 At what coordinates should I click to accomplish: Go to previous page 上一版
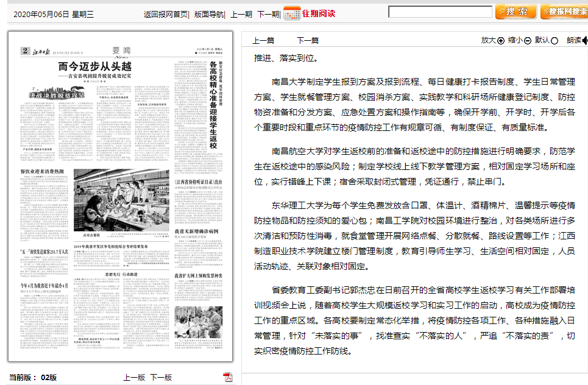pyautogui.click(x=134, y=377)
